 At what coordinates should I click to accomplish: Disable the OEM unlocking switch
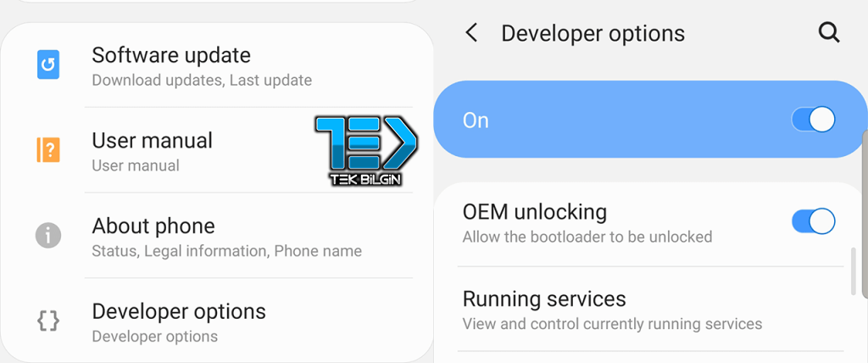point(813,221)
